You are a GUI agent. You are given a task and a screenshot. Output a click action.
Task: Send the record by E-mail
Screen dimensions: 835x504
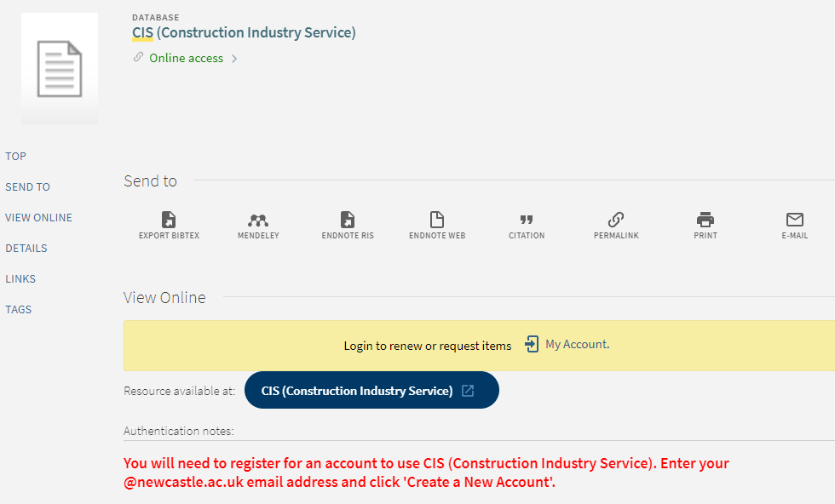point(795,220)
